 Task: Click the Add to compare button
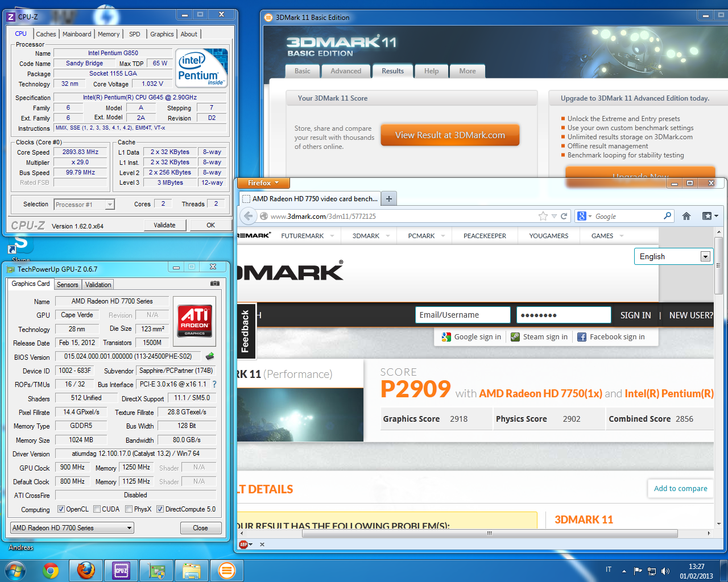(x=680, y=488)
